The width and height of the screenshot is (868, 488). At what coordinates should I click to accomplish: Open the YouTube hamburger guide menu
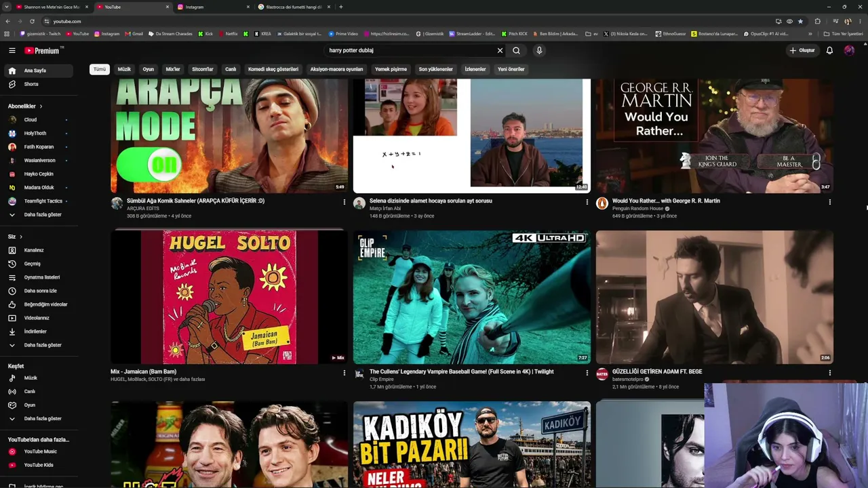[12, 50]
